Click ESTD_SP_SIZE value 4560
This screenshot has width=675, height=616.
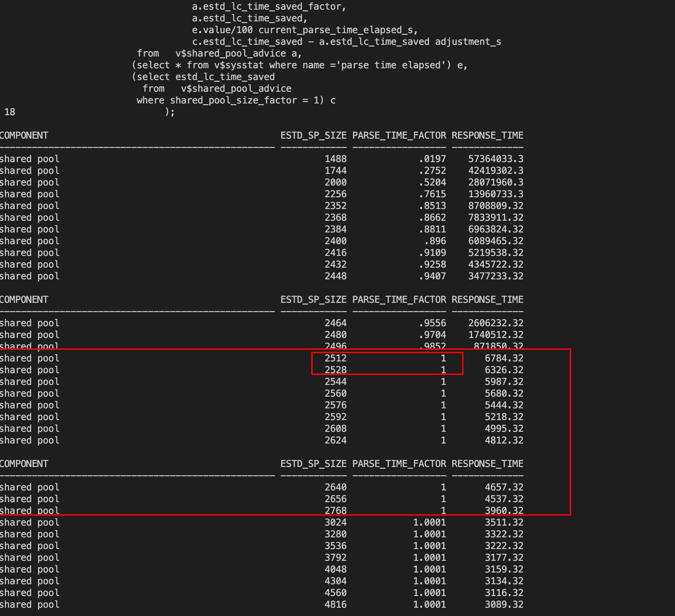pyautogui.click(x=335, y=593)
